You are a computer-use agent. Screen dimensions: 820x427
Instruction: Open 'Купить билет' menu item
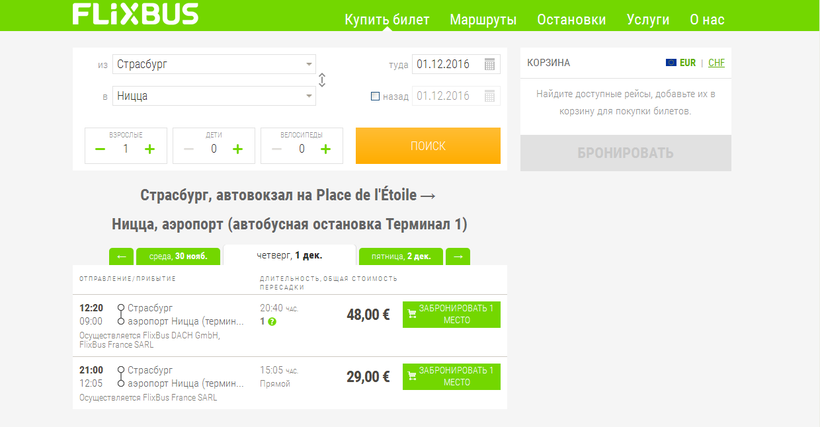(387, 20)
